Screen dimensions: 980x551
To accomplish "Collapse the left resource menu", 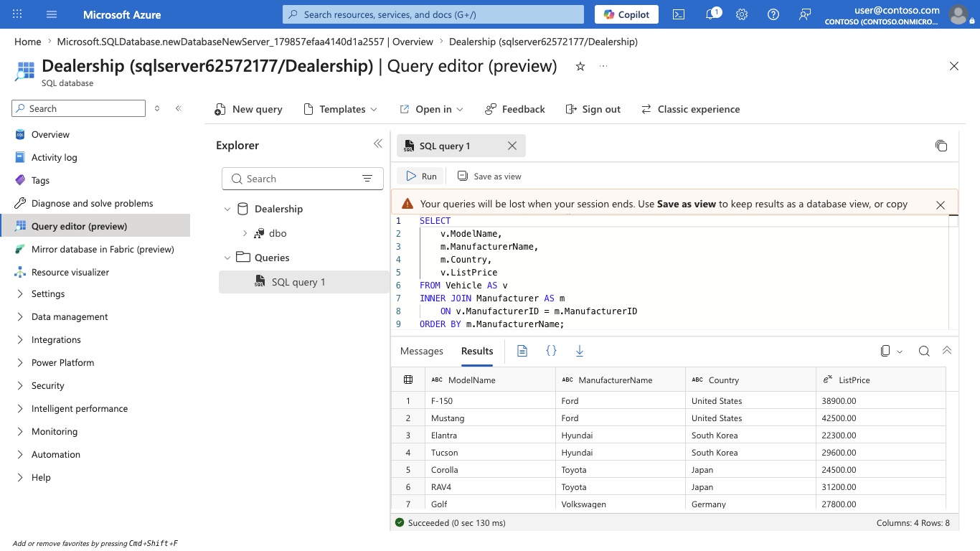I will point(179,108).
